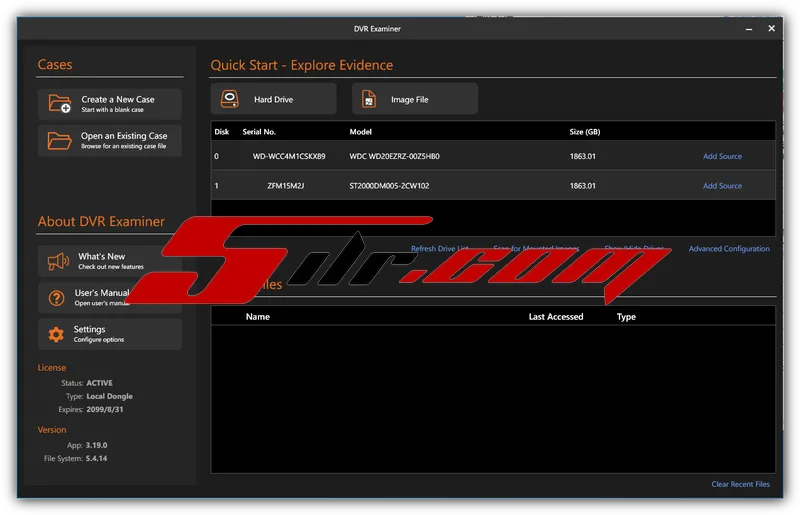Screen dimensions: 800x515
Task: Select Create a New Case
Action: click(x=110, y=104)
